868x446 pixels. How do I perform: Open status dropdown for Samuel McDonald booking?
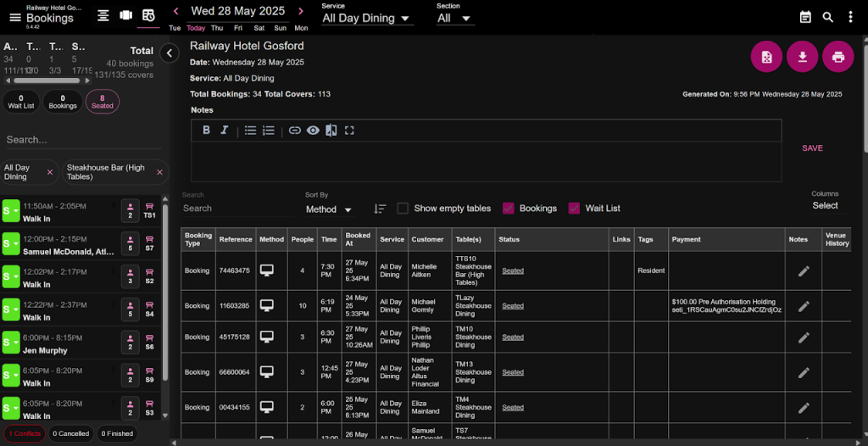[10, 244]
